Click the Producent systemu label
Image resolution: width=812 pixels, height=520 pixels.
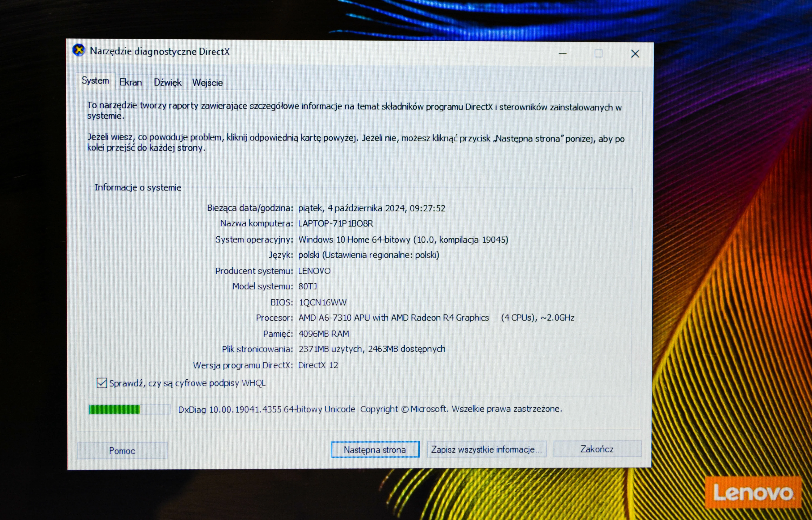254,271
